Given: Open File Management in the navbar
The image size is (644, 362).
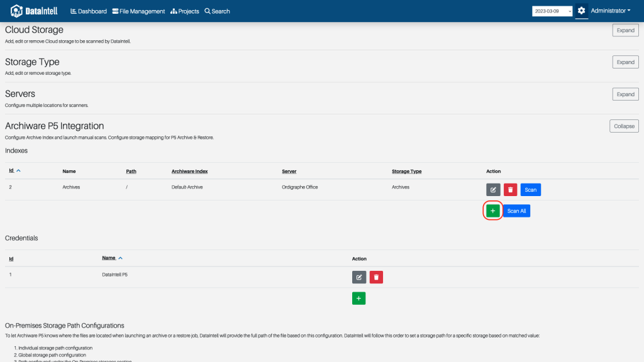Looking at the screenshot, I should (x=138, y=11).
